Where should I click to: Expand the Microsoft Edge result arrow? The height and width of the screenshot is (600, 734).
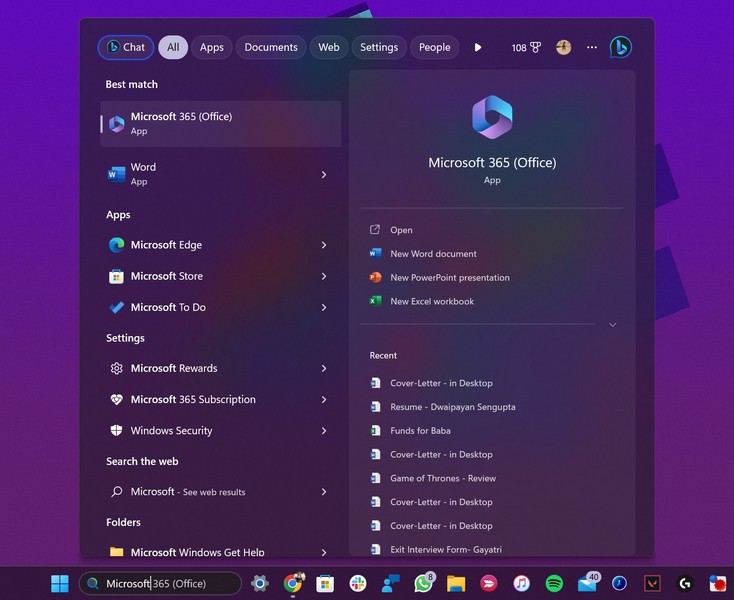pos(324,245)
